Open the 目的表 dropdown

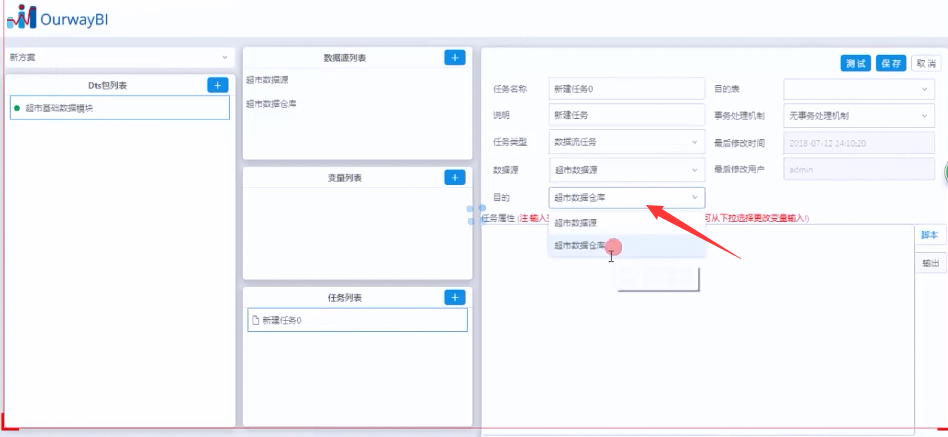[x=859, y=89]
